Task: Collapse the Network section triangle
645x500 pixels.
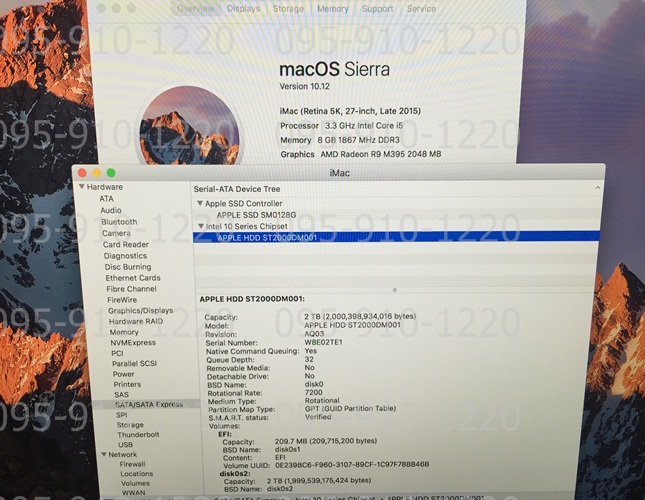Action: click(x=104, y=454)
